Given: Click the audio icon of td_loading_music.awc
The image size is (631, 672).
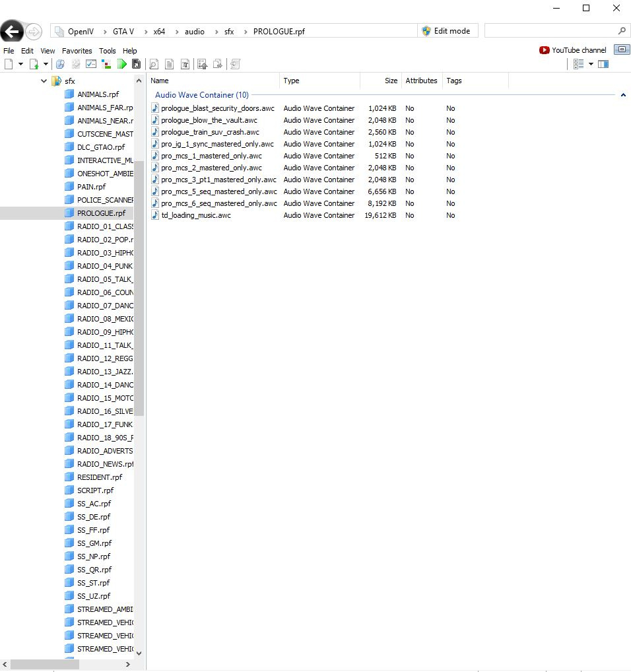Looking at the screenshot, I should coord(155,215).
